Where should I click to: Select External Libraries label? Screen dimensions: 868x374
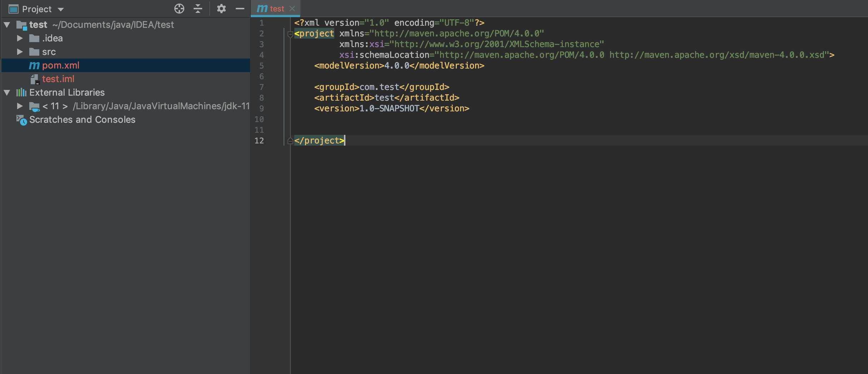67,92
